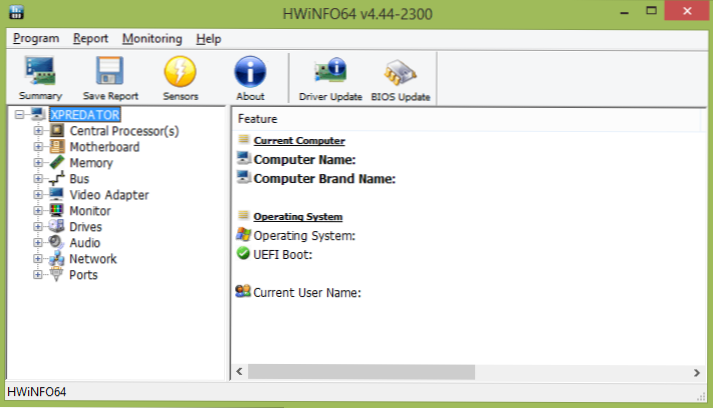
Task: Open BIOS Update chip icon
Action: click(400, 72)
